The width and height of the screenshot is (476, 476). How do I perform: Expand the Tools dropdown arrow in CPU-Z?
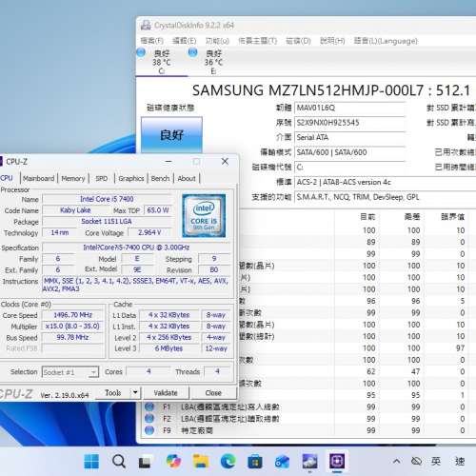point(135,393)
